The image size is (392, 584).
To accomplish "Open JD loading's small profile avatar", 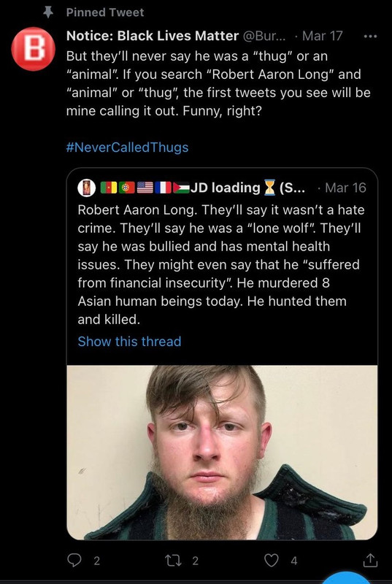I will click(86, 188).
